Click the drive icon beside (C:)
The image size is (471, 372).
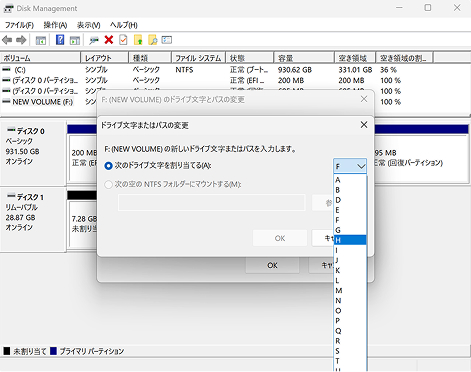click(6, 69)
